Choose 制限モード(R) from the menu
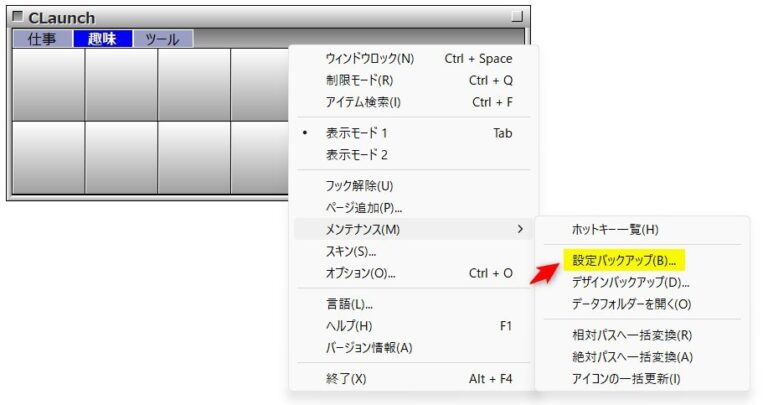The height and width of the screenshot is (405, 768). pos(413,80)
